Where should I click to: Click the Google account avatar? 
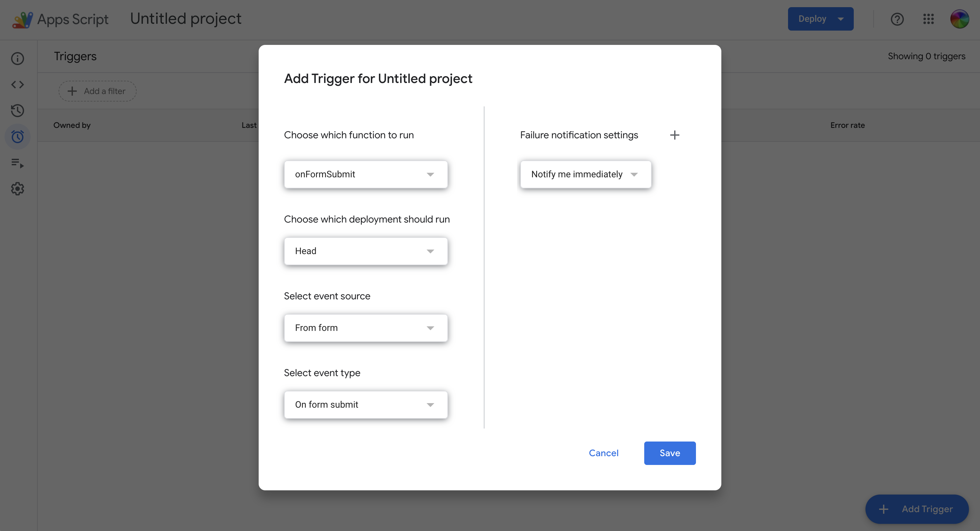point(960,19)
